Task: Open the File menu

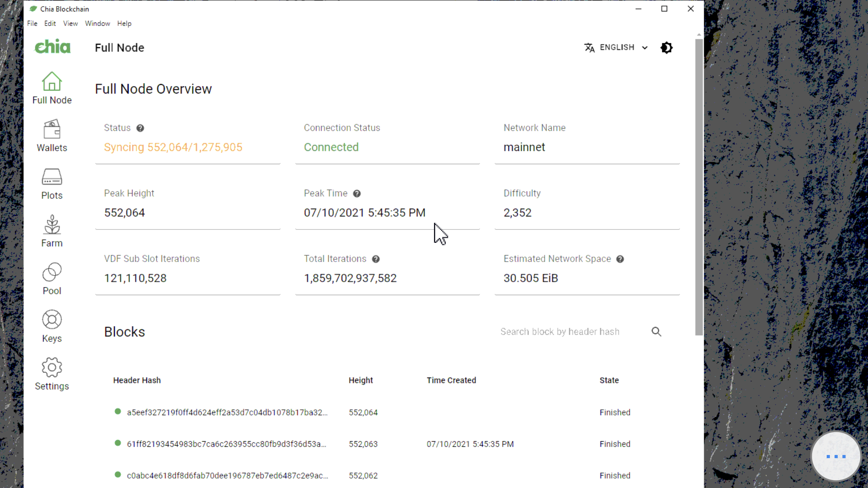Action: pyautogui.click(x=32, y=24)
